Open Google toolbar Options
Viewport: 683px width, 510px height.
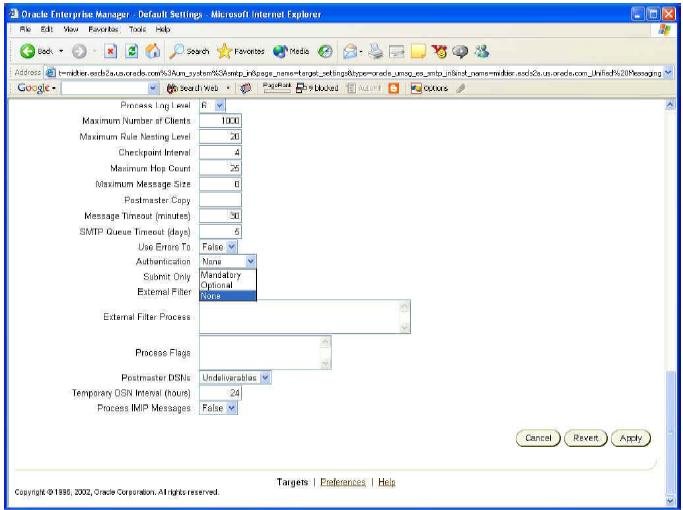coord(429,88)
